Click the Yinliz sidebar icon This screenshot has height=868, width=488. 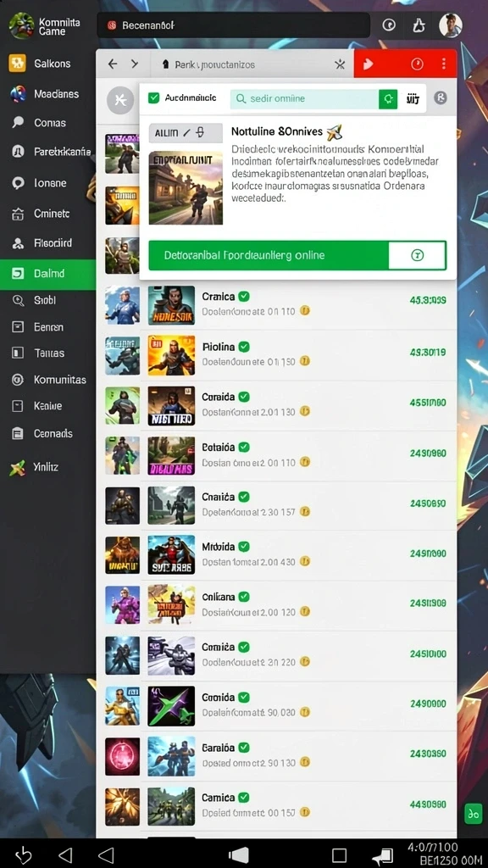pos(18,468)
